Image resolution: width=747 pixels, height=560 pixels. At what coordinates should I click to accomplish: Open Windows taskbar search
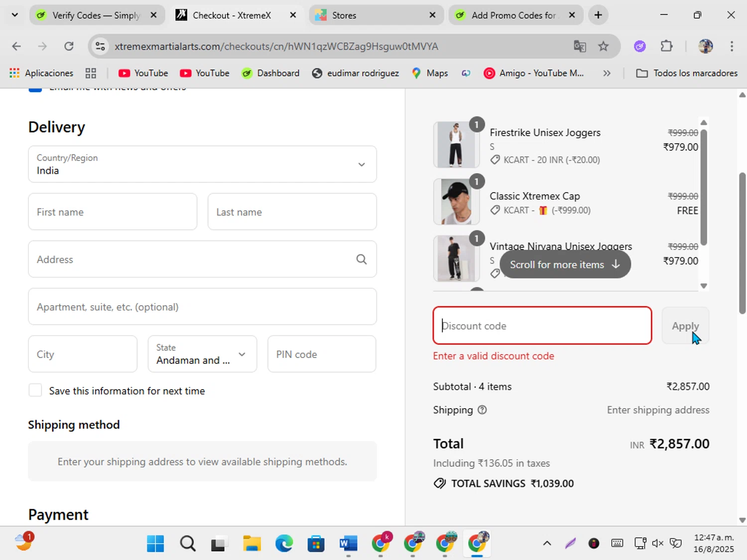pos(188,544)
